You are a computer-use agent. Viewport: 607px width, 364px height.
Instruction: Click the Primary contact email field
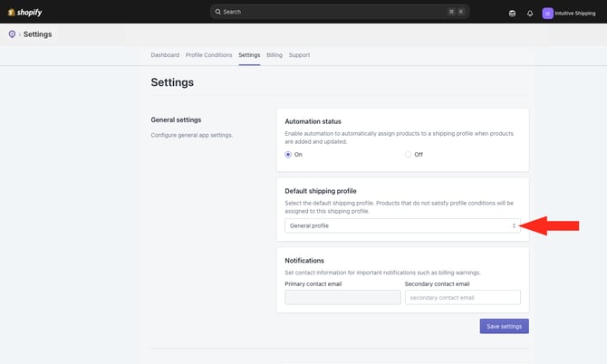pos(342,298)
